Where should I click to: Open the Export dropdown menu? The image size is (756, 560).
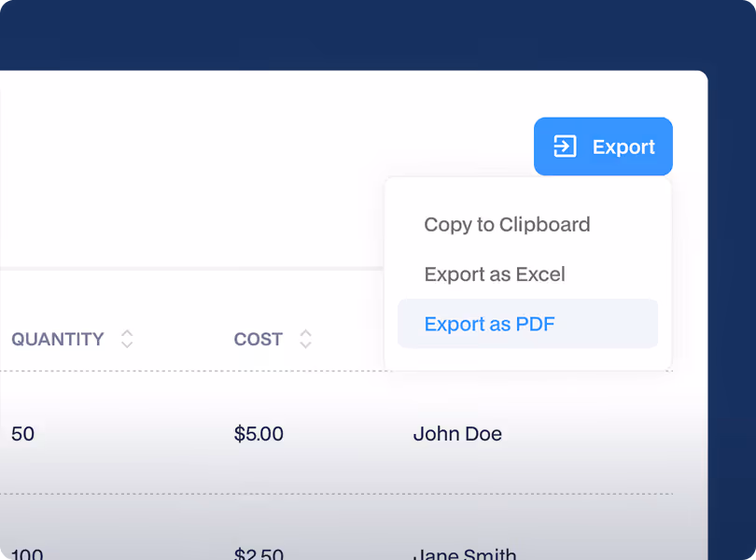603,146
